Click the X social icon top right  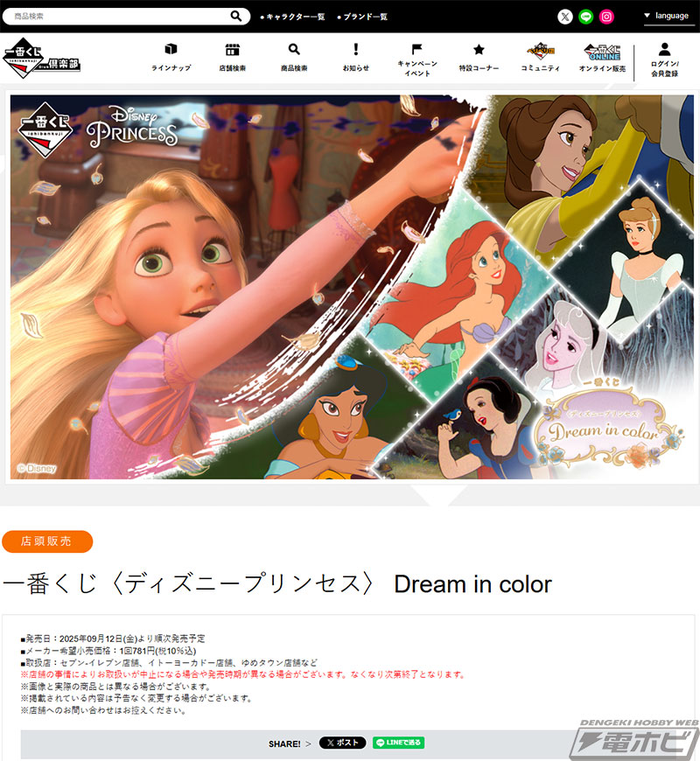click(x=566, y=15)
